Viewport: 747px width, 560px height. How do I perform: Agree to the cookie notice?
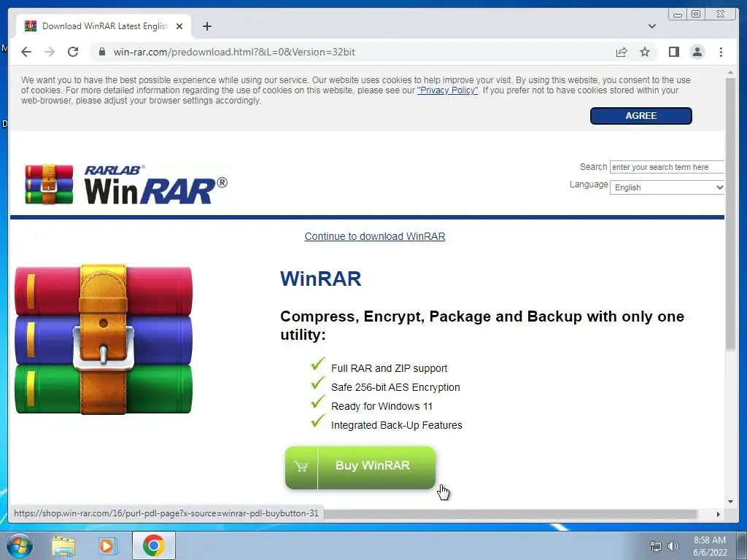click(x=640, y=116)
